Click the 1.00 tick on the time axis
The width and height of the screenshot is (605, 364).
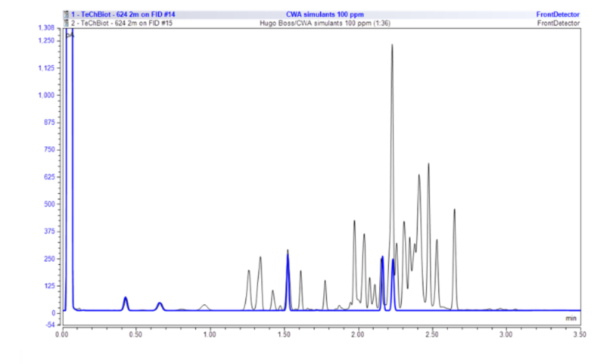pos(210,334)
